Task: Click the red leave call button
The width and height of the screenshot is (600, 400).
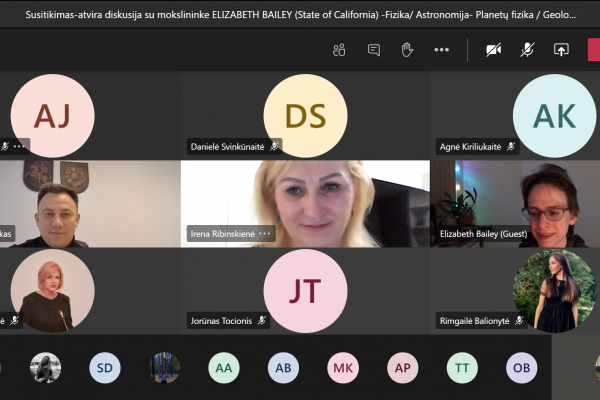Action: click(594, 50)
